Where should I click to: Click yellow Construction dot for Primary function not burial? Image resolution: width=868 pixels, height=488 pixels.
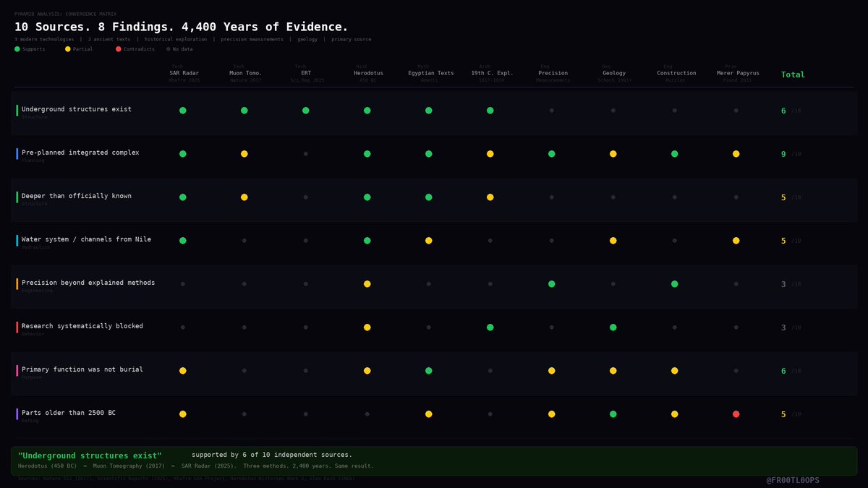tap(675, 371)
